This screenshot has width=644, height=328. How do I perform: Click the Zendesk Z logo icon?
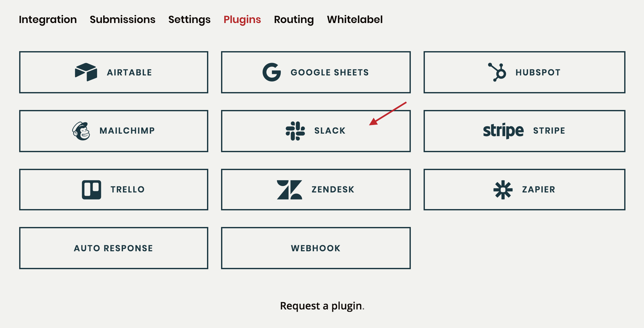289,190
